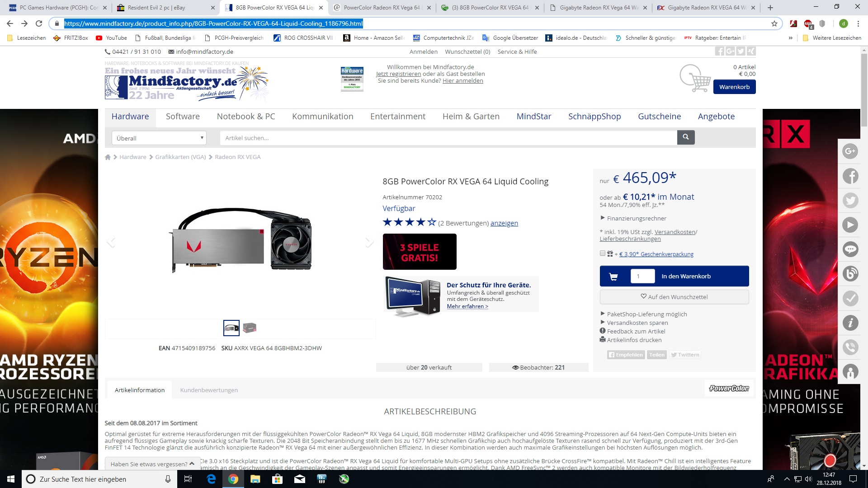Click the Windows Start button
This screenshot has height=488, width=868.
coord(11,479)
